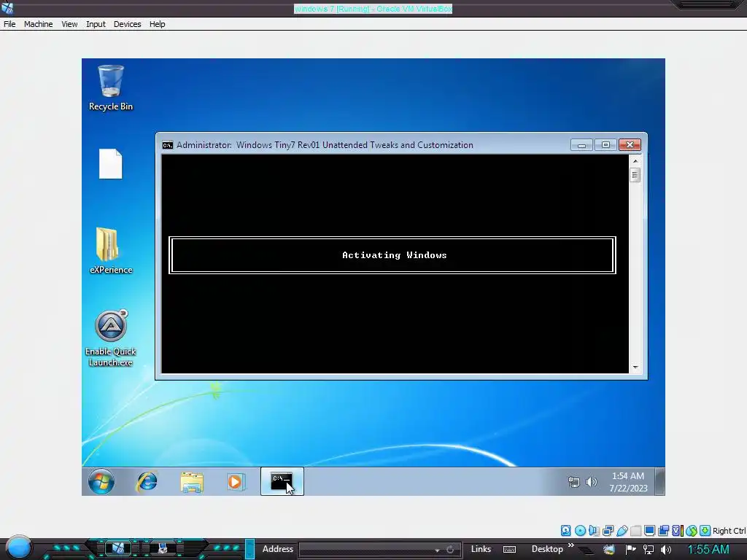747x560 pixels.
Task: Click the scrollbar thumb in the command window
Action: (x=635, y=175)
